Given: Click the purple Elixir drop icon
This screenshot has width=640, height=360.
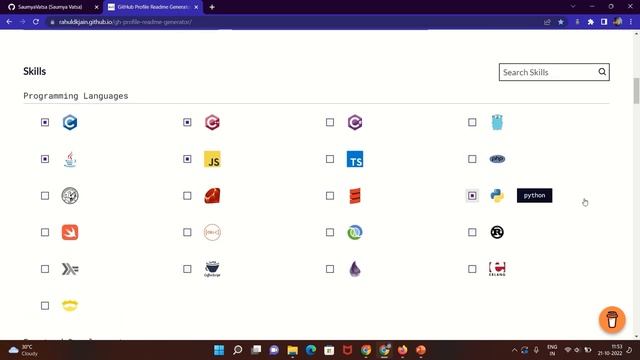Looking at the screenshot, I should (355, 269).
